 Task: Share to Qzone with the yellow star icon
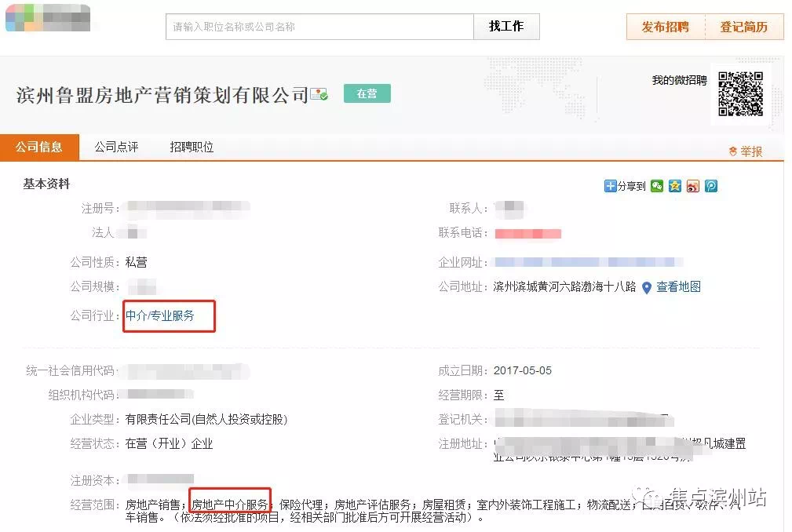(x=675, y=186)
